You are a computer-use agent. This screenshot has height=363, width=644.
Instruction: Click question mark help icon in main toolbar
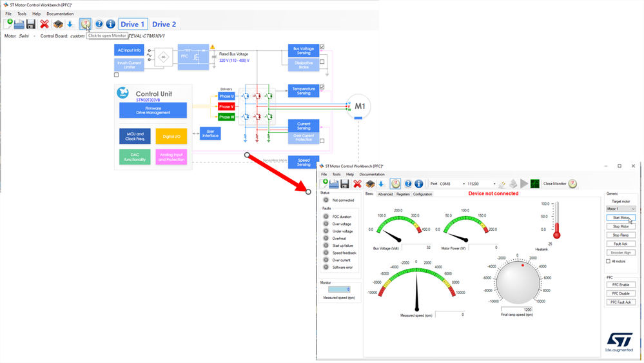pyautogui.click(x=99, y=25)
